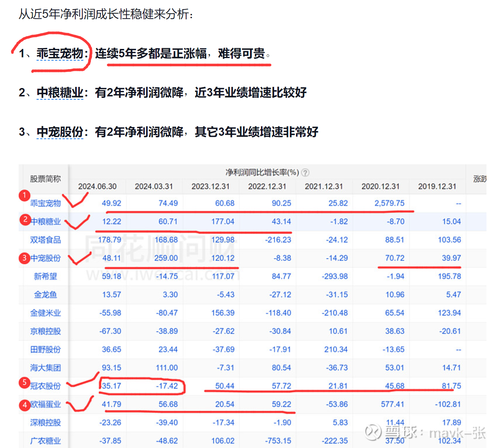Select the cell showing -293.98

(335, 276)
